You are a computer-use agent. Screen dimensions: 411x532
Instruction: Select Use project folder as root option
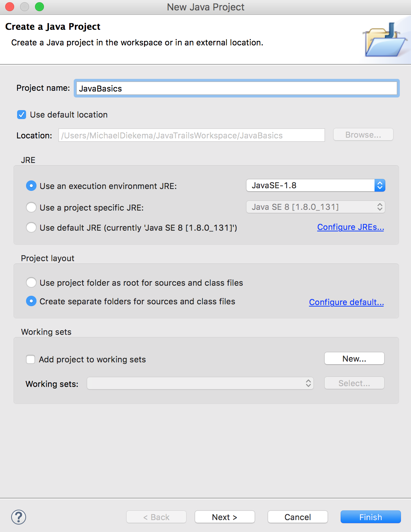pyautogui.click(x=31, y=282)
